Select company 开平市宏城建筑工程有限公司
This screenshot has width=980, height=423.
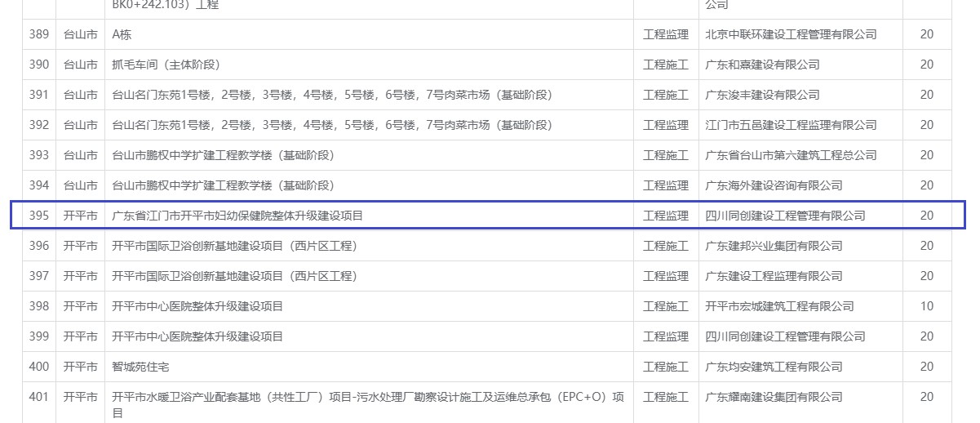779,306
